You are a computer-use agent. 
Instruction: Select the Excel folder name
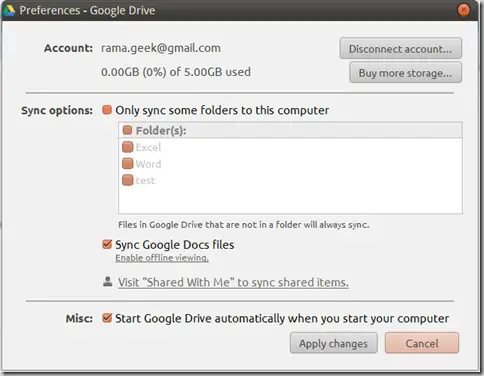coord(148,147)
